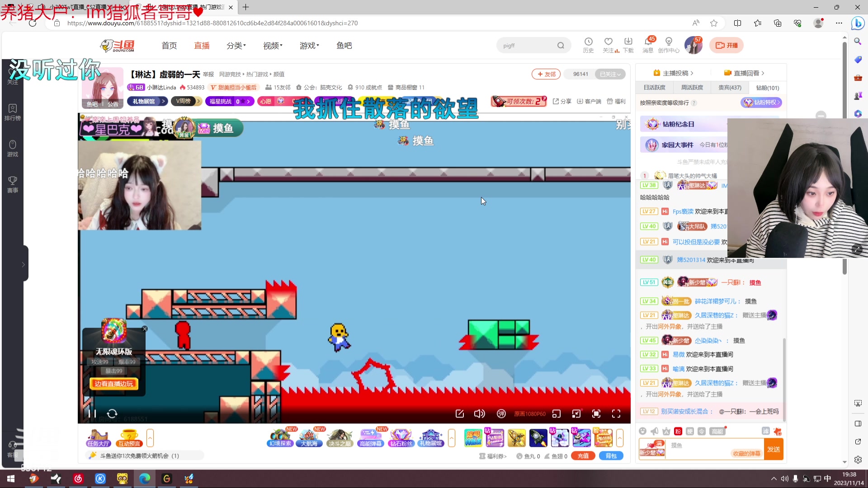Open Microsoft Edge from the taskbar

[x=145, y=479]
